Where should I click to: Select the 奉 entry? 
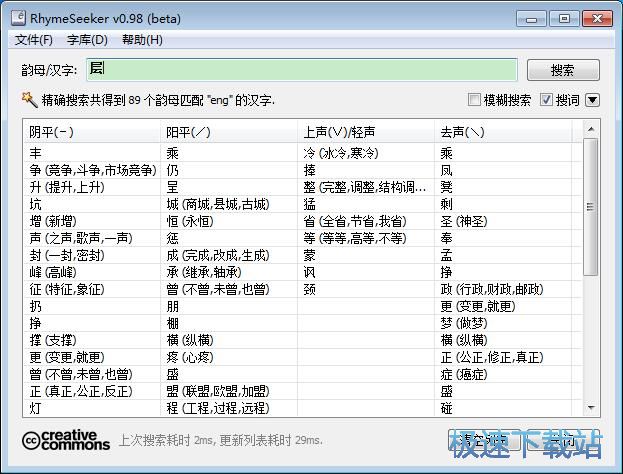[447, 238]
